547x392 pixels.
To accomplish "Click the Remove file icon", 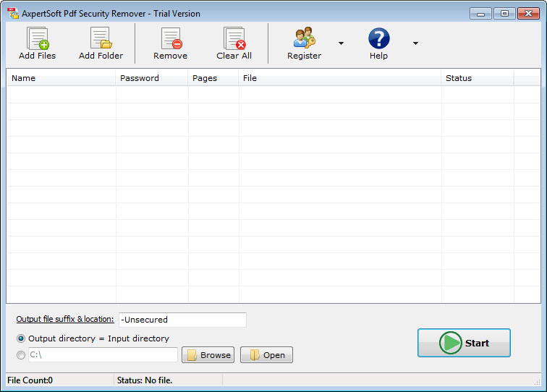I will coord(171,38).
